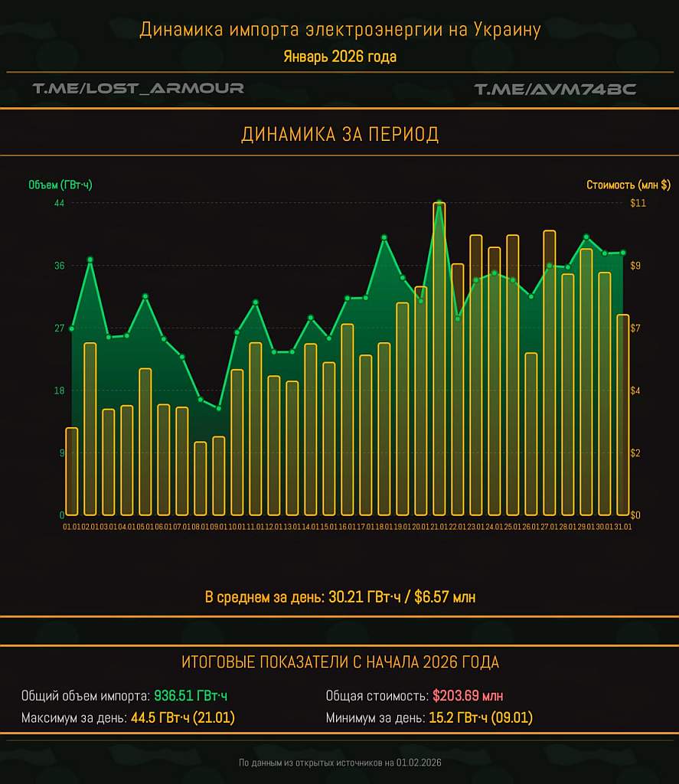
Task: Click the green data point at 02.01
Action: pyautogui.click(x=90, y=260)
